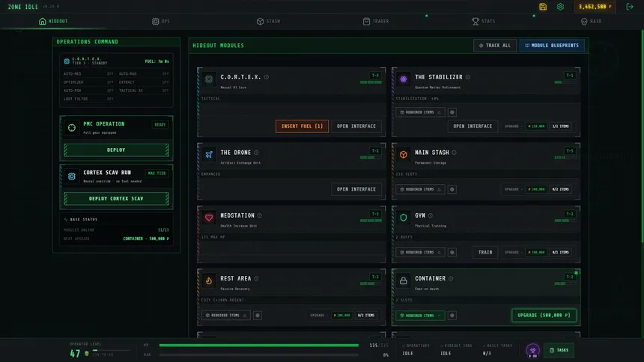Click the Main Stash orange cube icon

404,155
